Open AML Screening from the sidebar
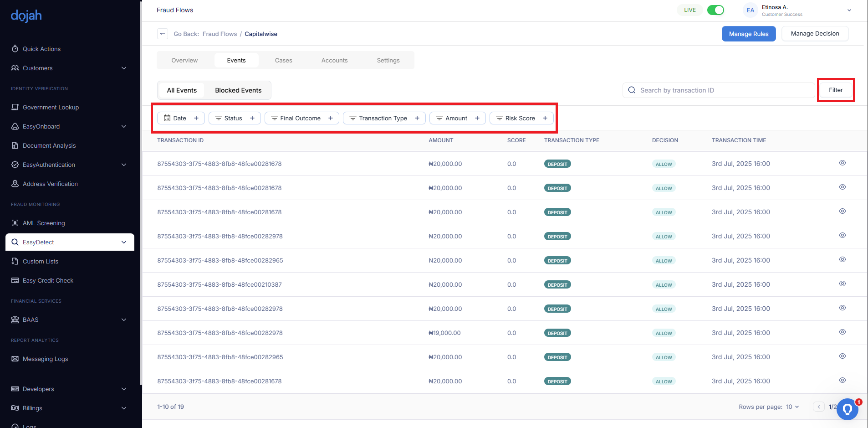 pos(44,223)
